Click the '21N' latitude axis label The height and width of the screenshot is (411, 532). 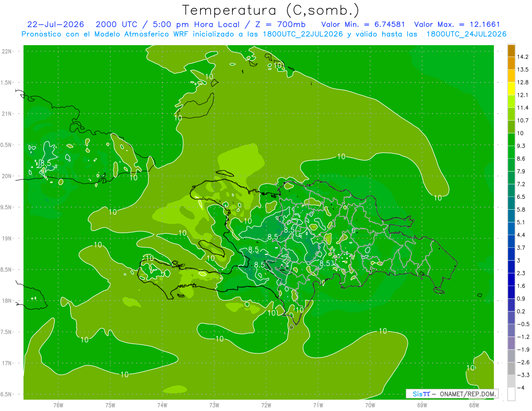pyautogui.click(x=6, y=114)
